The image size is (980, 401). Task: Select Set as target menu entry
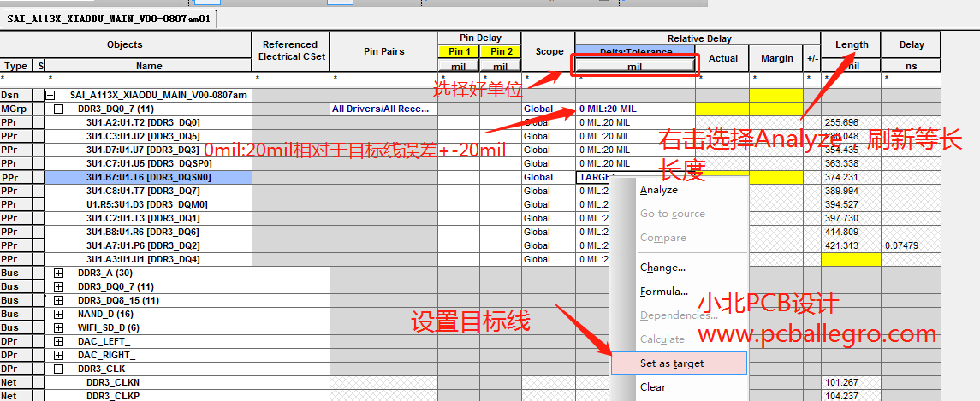(x=672, y=363)
